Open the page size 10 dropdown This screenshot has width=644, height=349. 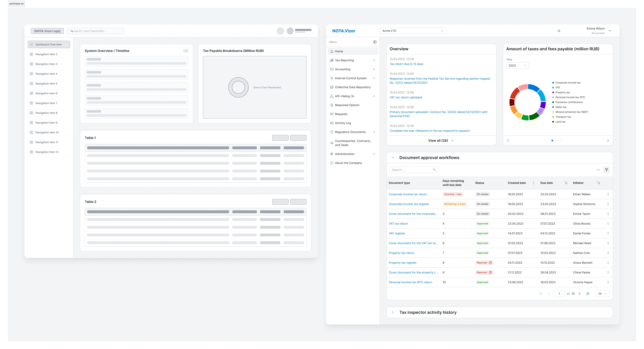point(602,294)
